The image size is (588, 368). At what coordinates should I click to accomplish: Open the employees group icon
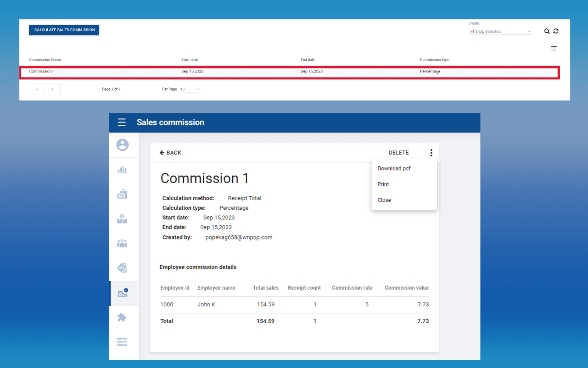[x=122, y=243]
